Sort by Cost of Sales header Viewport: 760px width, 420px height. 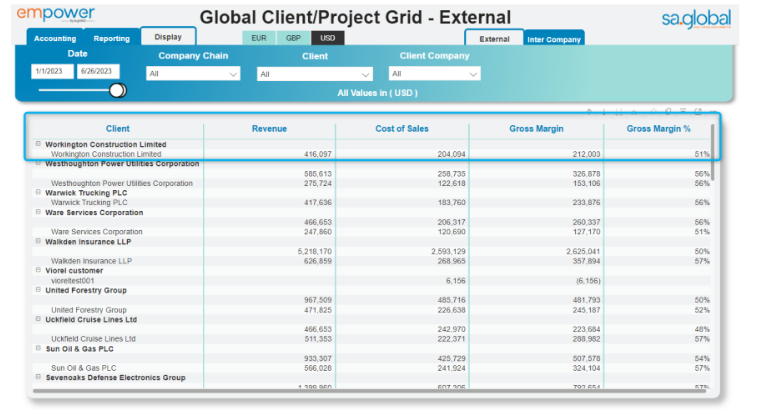402,128
